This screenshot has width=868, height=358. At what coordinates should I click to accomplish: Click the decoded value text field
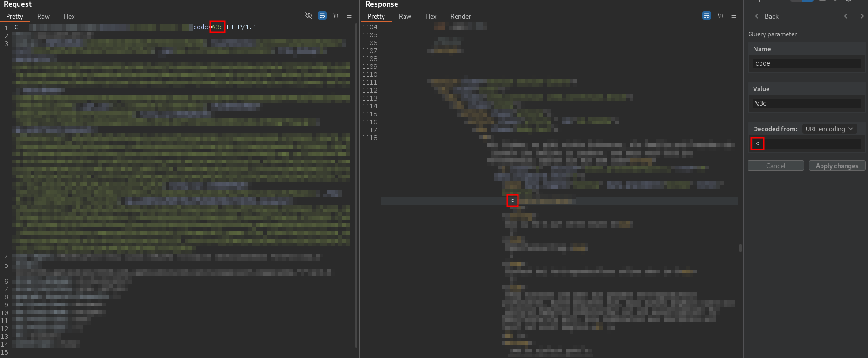(807, 143)
